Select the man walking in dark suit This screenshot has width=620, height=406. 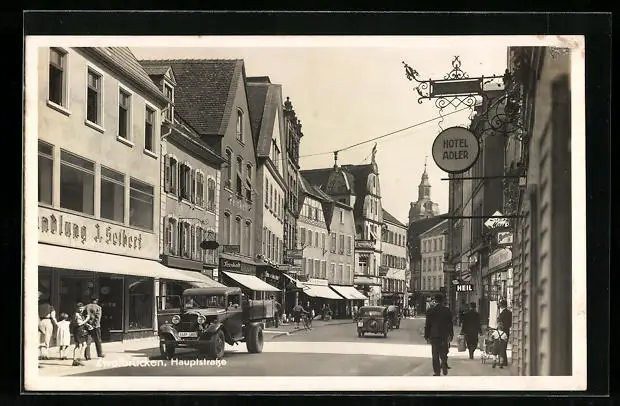pos(438,333)
